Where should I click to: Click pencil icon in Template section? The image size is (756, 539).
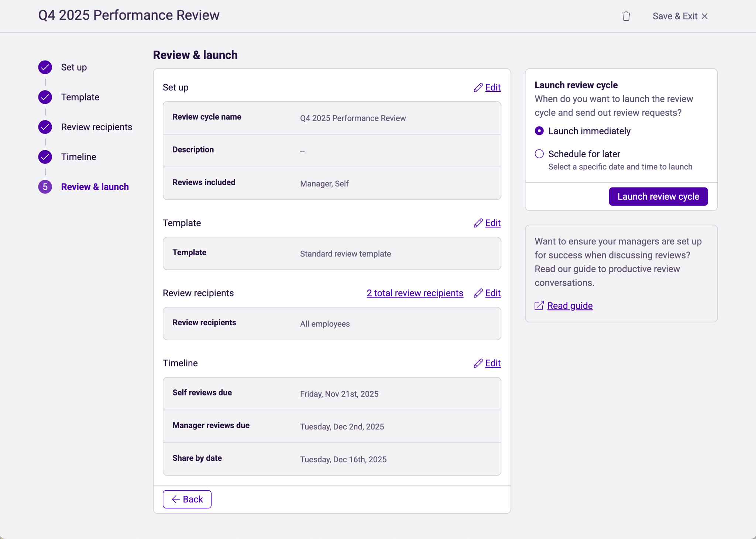pos(478,223)
